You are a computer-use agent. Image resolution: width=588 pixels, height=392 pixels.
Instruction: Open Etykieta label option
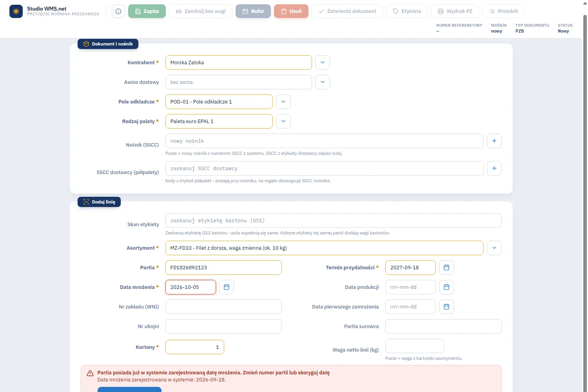pyautogui.click(x=407, y=11)
